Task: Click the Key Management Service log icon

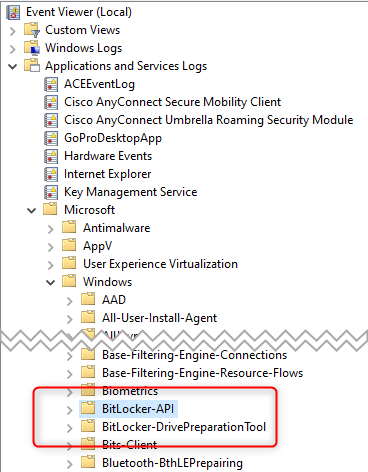Action: tap(51, 192)
